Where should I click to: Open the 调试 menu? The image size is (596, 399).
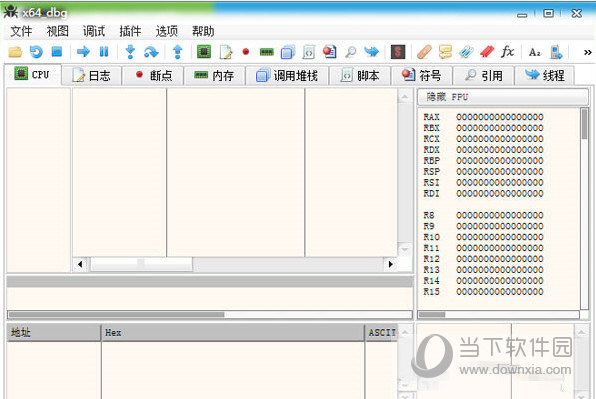94,31
